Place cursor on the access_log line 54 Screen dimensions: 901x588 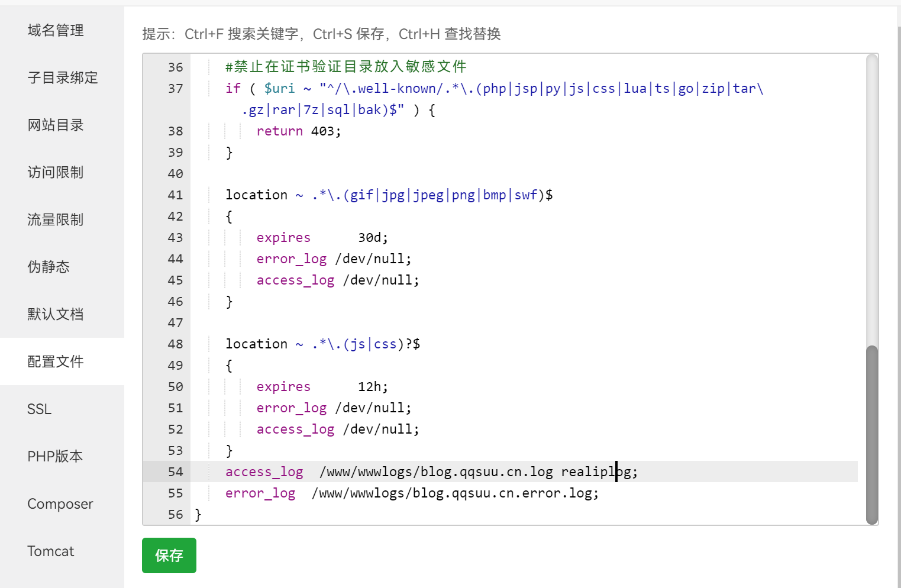431,472
